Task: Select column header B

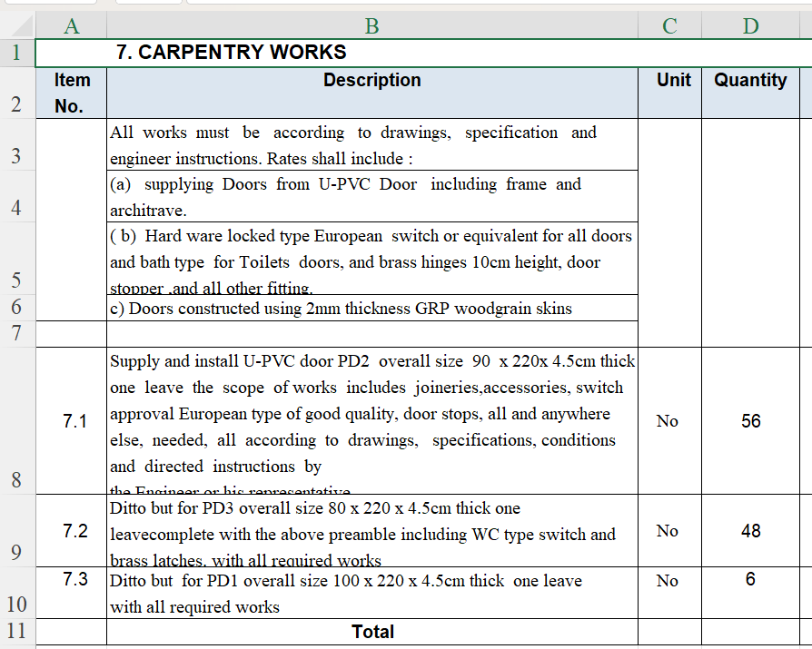Action: coord(371,25)
